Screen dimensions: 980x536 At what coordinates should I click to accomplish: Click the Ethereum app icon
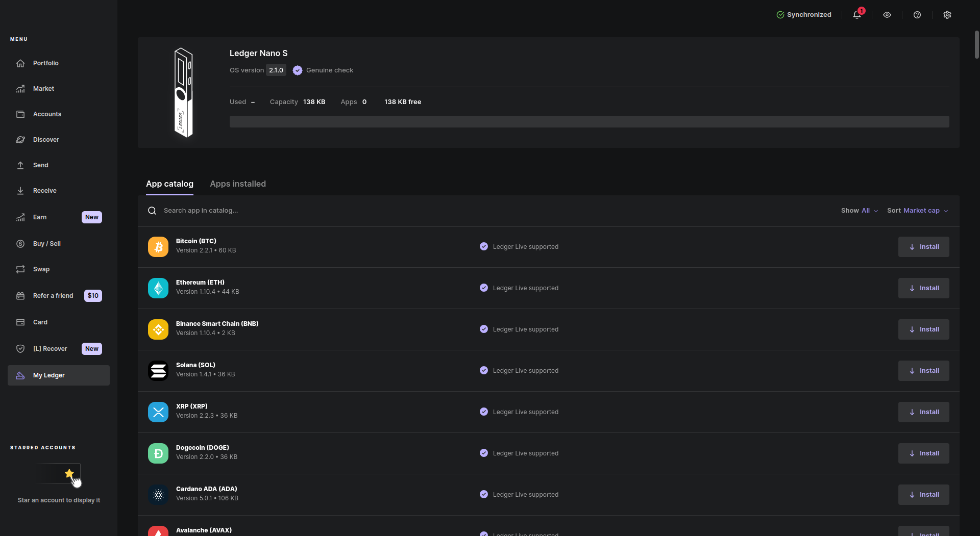coord(158,288)
